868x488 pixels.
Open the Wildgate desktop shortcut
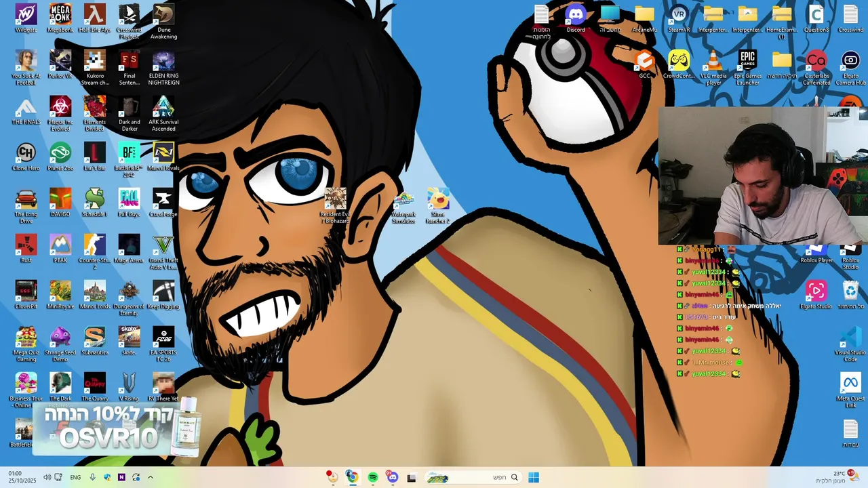[26, 18]
